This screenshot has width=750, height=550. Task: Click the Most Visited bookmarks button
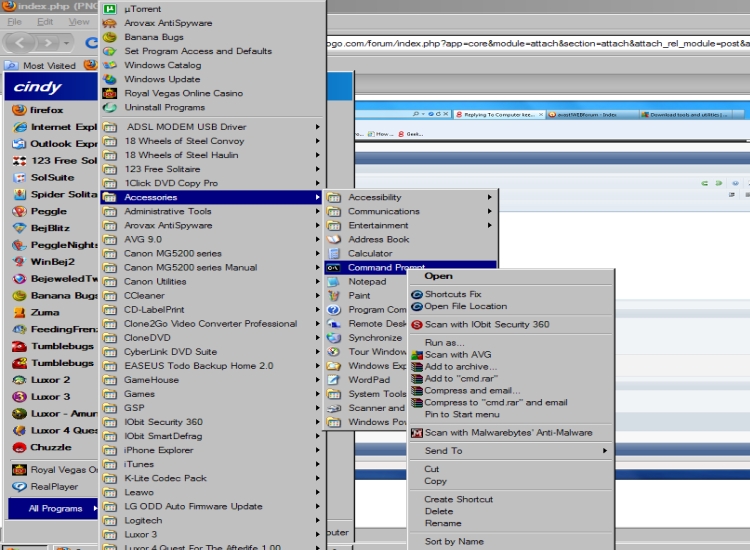[41, 66]
